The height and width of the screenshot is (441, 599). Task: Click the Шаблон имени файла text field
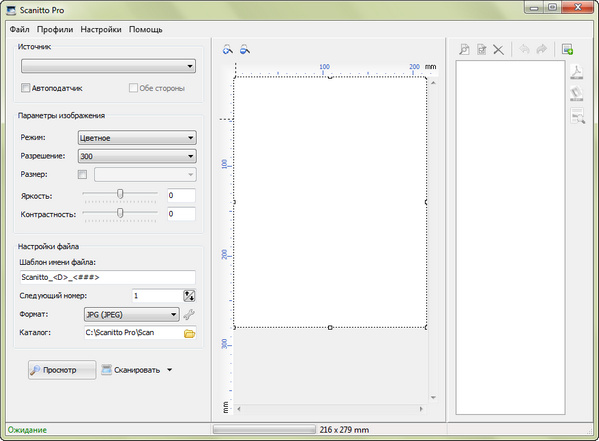coord(108,277)
